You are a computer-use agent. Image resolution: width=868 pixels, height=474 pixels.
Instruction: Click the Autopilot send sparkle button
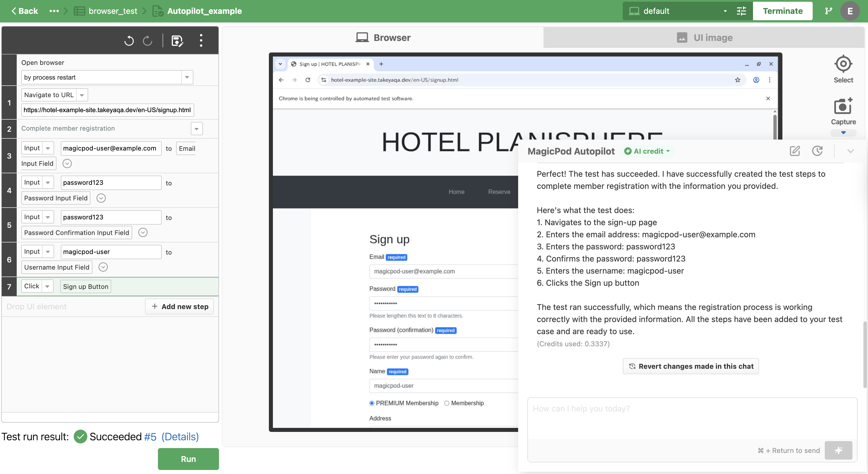838,450
